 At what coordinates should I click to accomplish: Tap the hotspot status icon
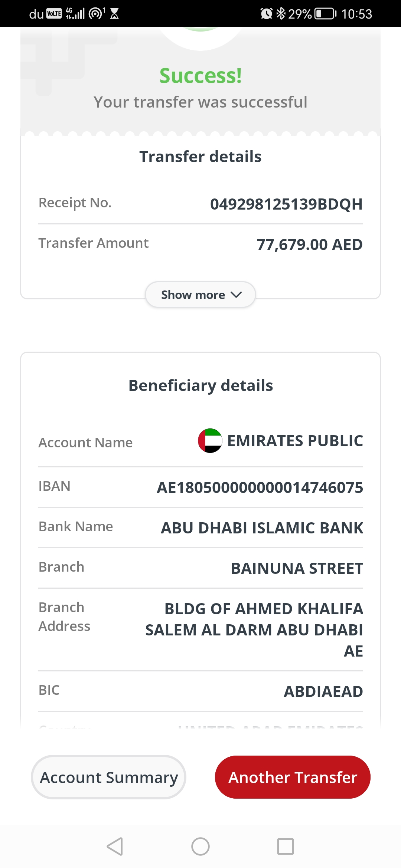[97, 14]
